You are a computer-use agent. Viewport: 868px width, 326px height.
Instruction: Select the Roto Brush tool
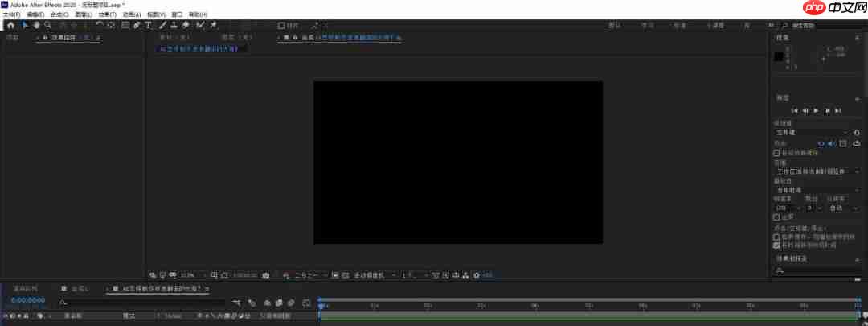(x=200, y=25)
